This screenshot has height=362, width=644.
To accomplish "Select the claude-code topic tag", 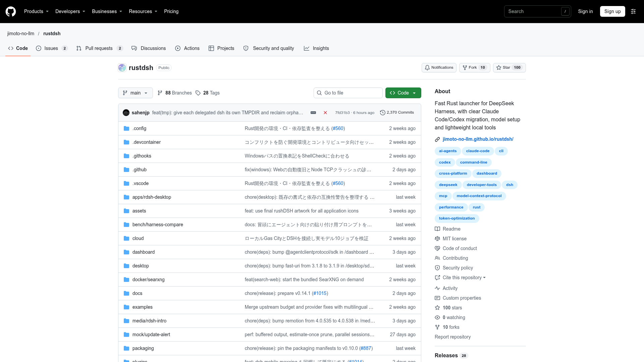I will click(478, 151).
